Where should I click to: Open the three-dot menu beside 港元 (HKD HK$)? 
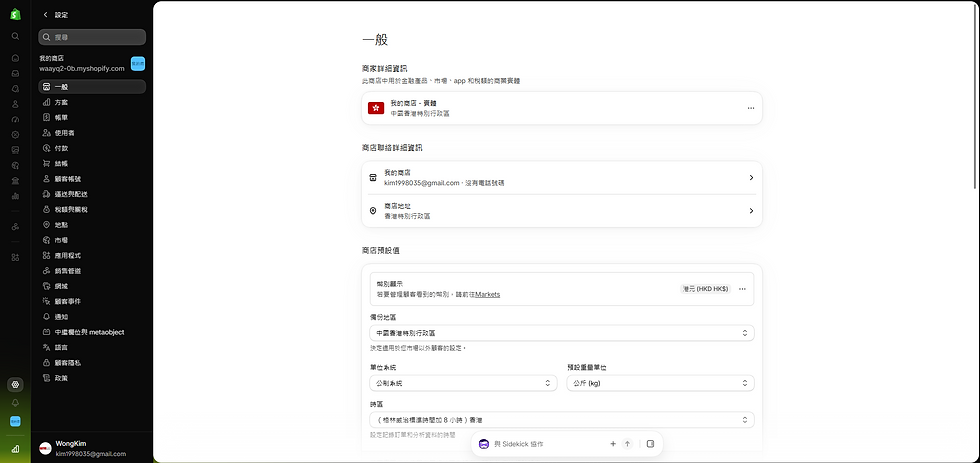pyautogui.click(x=742, y=289)
